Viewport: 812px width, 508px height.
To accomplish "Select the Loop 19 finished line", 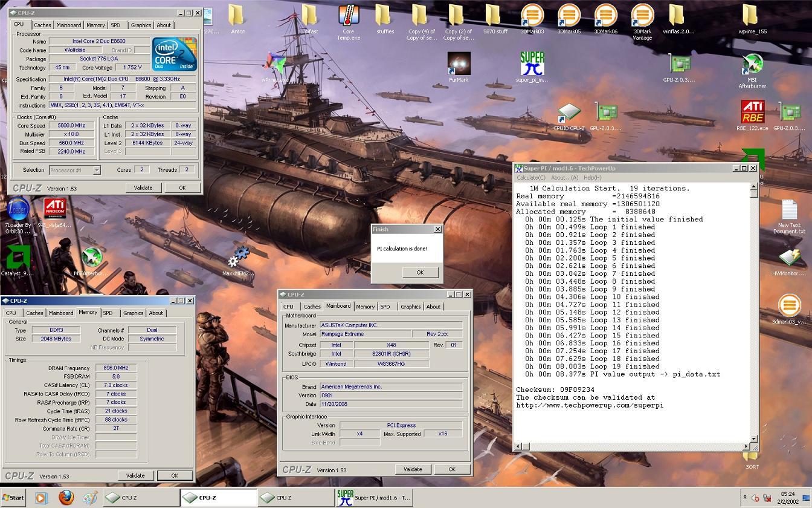I will [x=590, y=366].
